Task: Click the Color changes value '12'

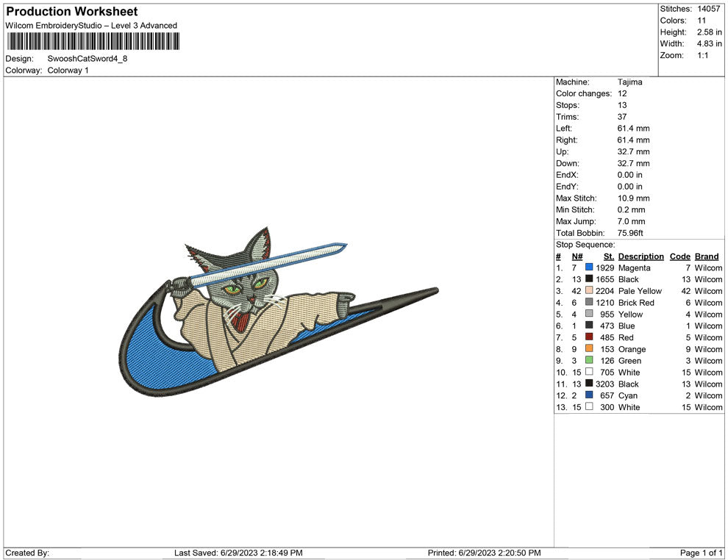Action: coord(622,94)
